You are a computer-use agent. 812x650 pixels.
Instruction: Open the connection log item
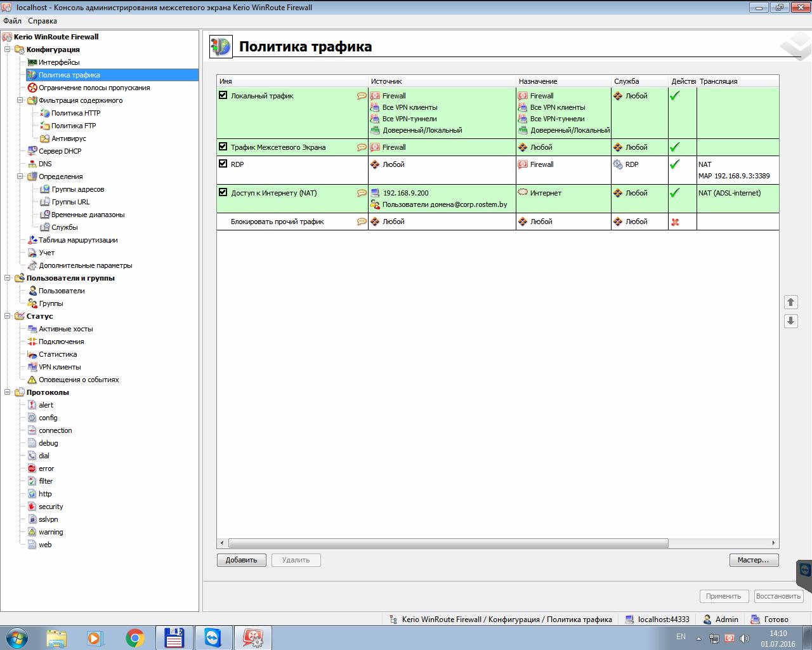(x=55, y=430)
